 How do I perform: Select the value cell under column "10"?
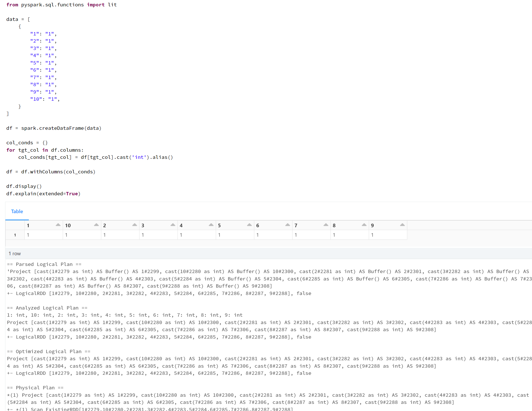tap(82, 235)
